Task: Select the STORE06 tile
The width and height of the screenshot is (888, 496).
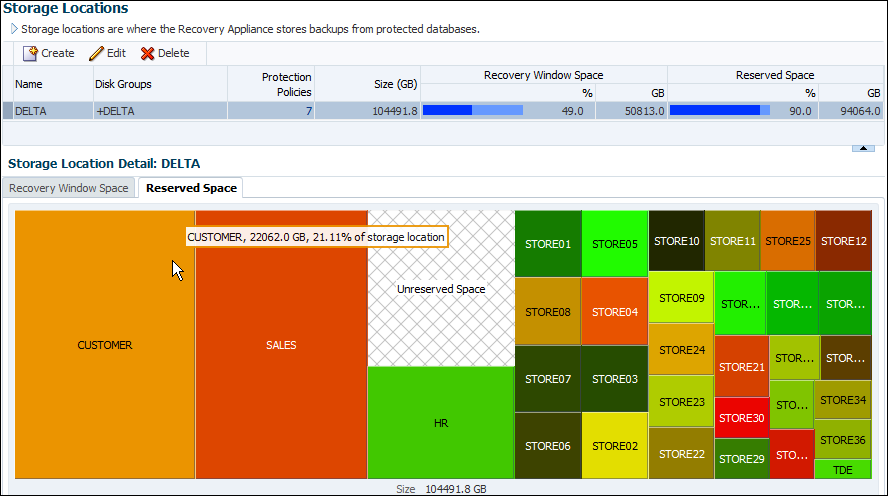Action: tap(548, 446)
